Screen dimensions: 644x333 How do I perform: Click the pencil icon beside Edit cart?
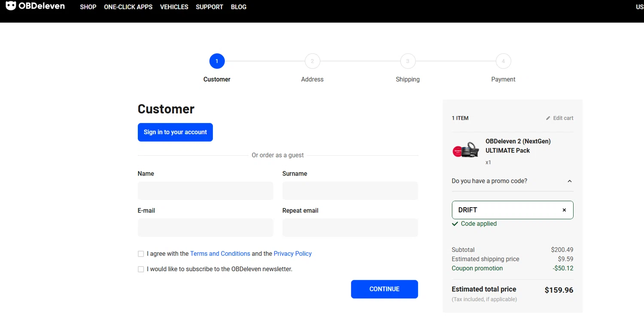(x=548, y=118)
